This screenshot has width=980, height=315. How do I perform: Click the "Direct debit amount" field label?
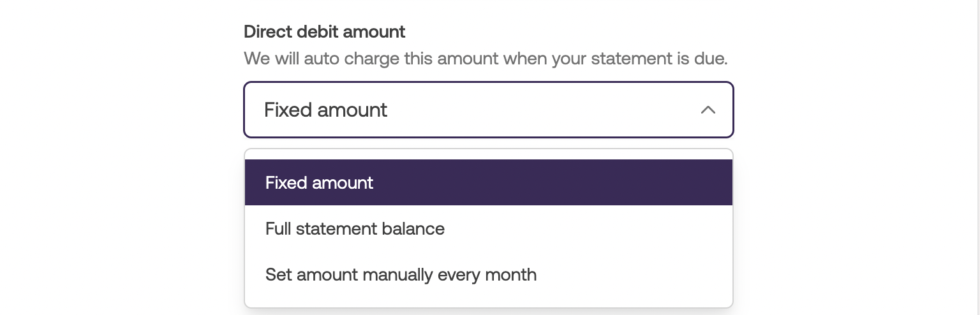click(324, 31)
